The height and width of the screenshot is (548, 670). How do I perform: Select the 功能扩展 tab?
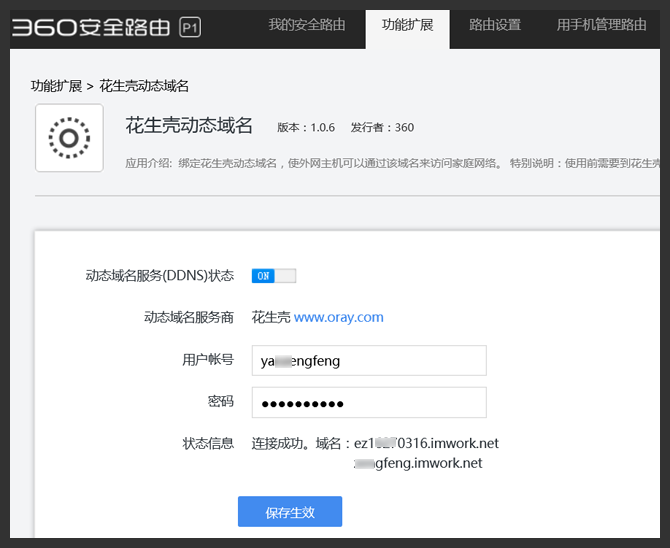pyautogui.click(x=407, y=29)
